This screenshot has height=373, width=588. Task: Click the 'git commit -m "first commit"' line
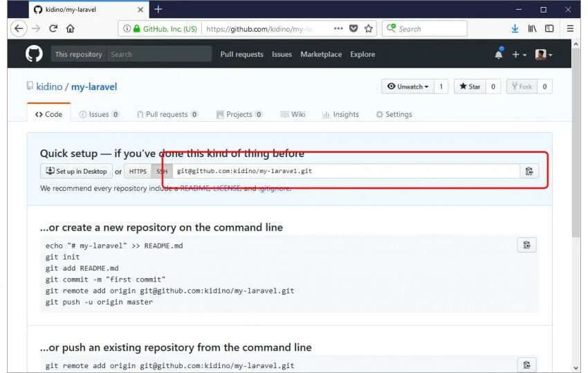(x=105, y=280)
